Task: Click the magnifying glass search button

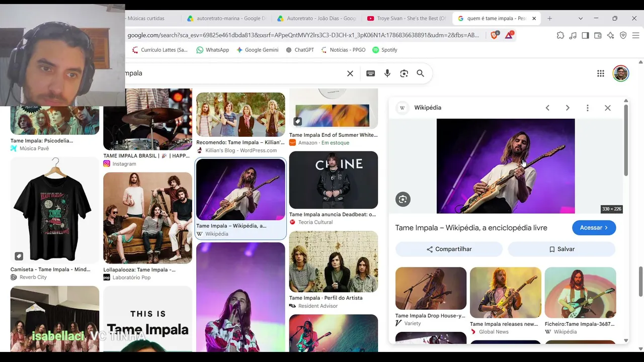Action: [x=421, y=73]
